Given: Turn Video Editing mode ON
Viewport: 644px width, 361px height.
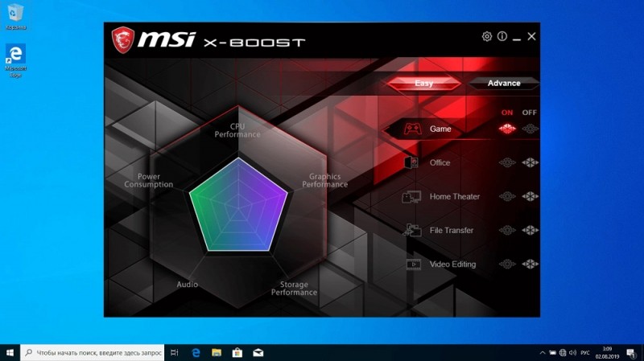Looking at the screenshot, I should [x=507, y=265].
